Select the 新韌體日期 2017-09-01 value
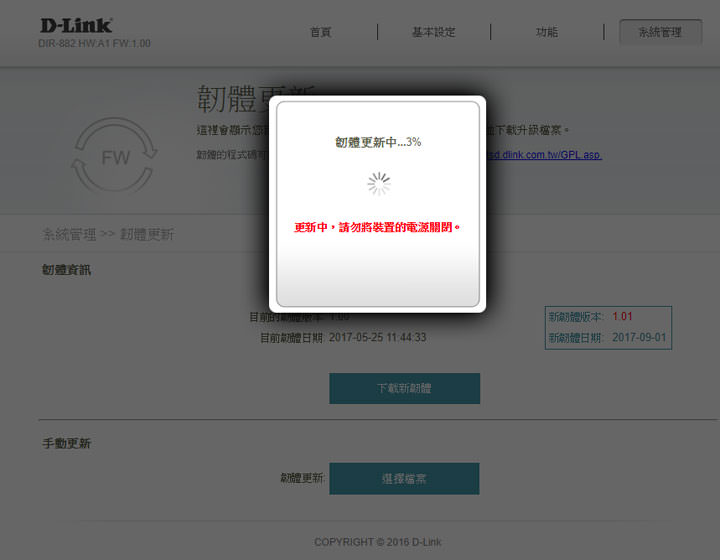 [x=639, y=338]
